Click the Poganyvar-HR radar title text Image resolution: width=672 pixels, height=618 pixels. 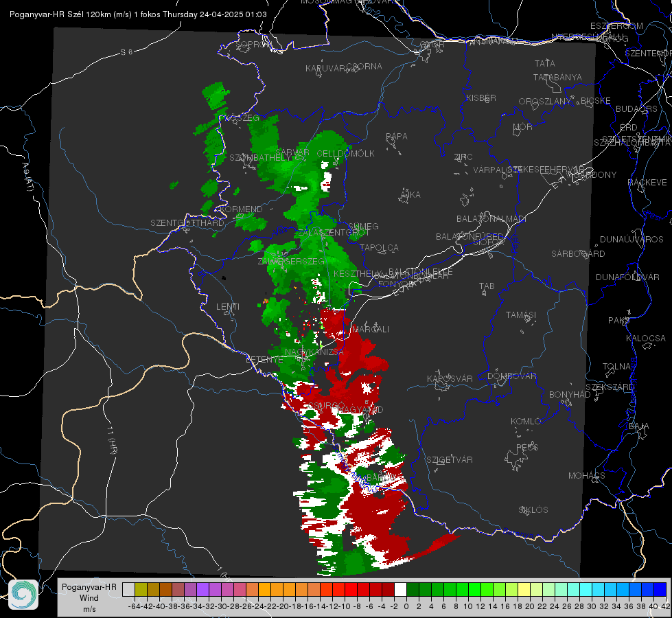point(138,14)
